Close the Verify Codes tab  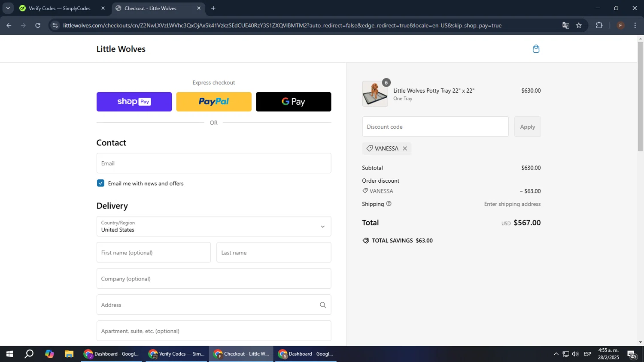pyautogui.click(x=103, y=8)
